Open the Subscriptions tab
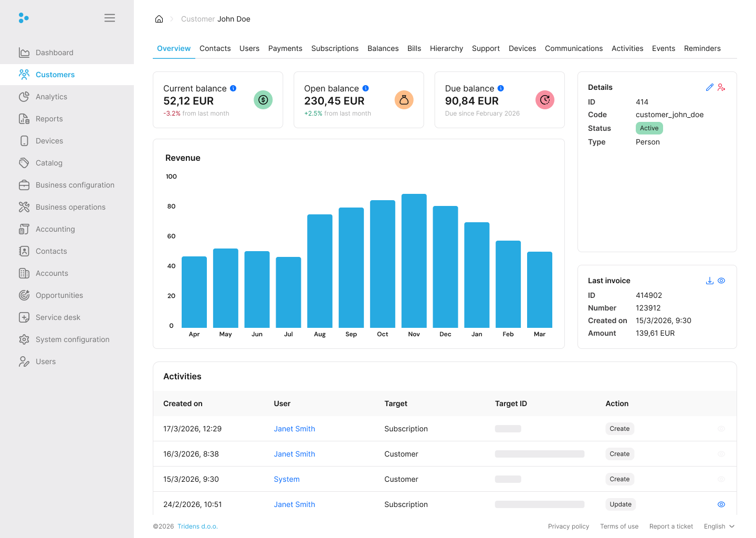Screen dimensions: 756x538 pos(334,48)
